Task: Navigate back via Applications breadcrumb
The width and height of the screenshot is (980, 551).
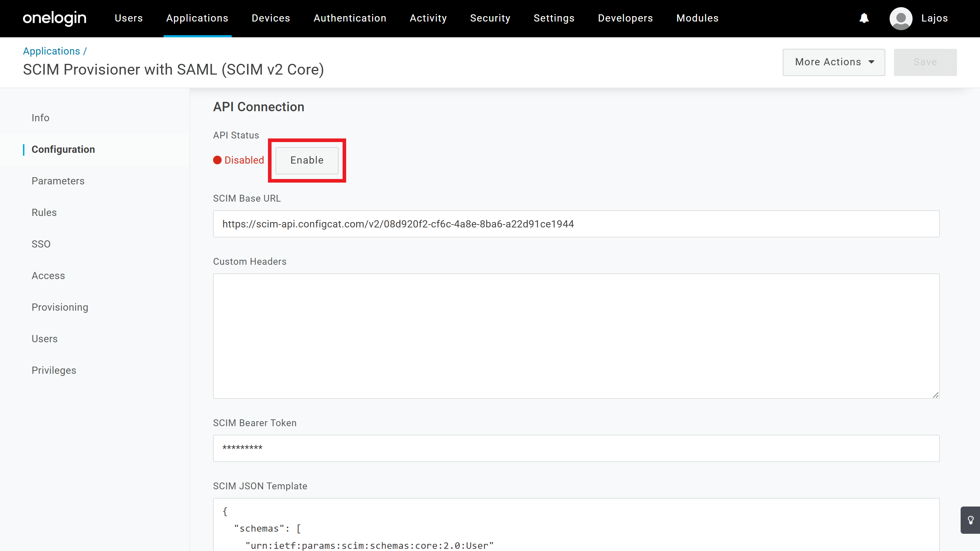Action: click(x=51, y=51)
